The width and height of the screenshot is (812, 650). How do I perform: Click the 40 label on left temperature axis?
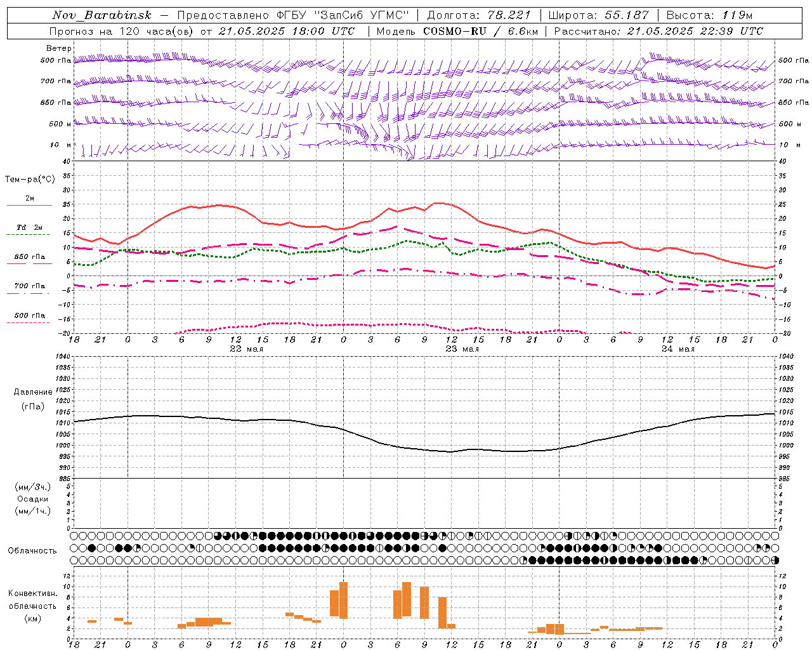pyautogui.click(x=66, y=161)
